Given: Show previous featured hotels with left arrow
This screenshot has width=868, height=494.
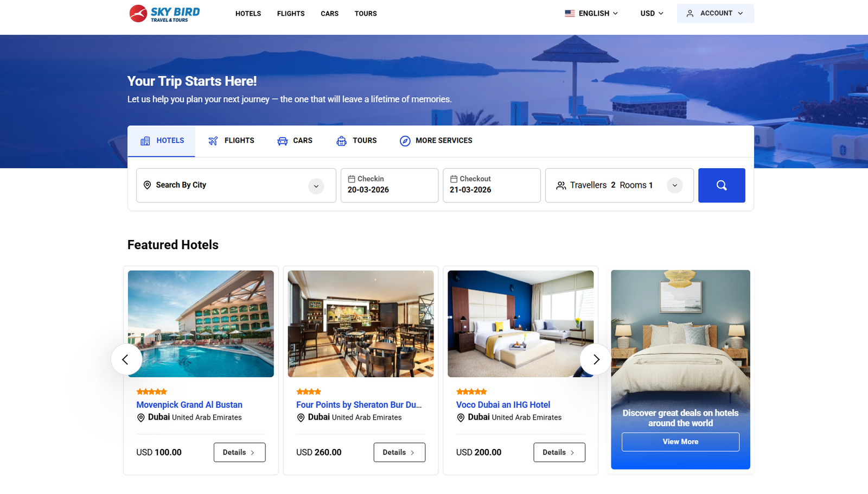Looking at the screenshot, I should [x=126, y=359].
